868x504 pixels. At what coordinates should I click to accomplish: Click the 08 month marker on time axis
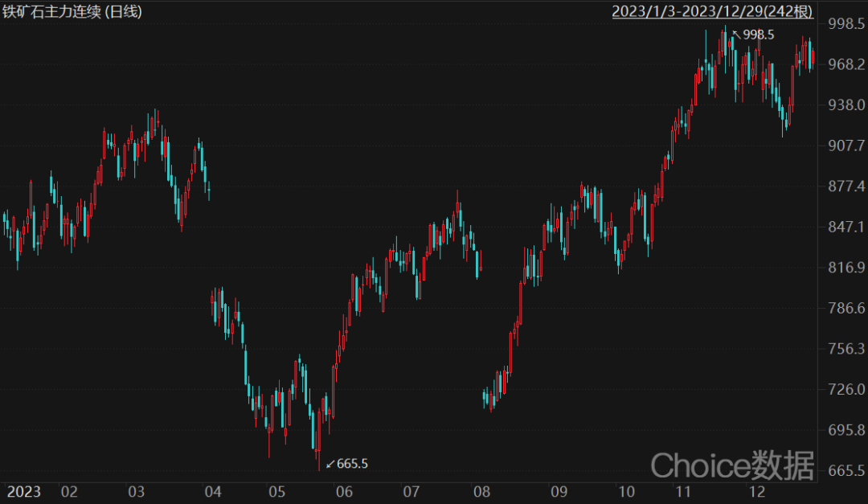tap(481, 492)
